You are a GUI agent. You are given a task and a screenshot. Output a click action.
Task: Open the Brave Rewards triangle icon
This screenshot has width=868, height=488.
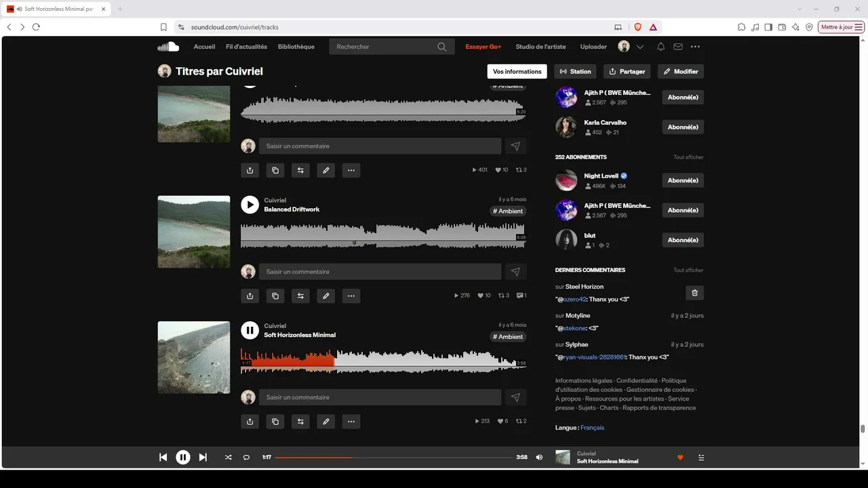(653, 27)
